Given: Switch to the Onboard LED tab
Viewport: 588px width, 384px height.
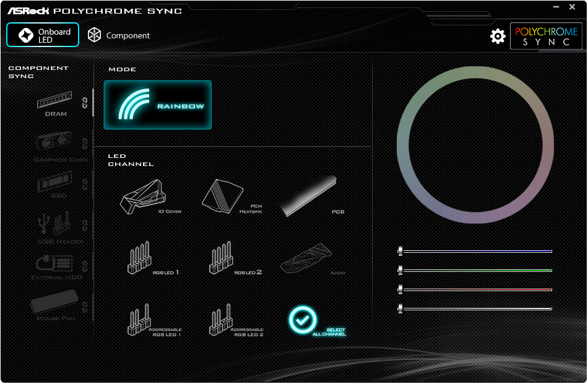Looking at the screenshot, I should pyautogui.click(x=43, y=35).
